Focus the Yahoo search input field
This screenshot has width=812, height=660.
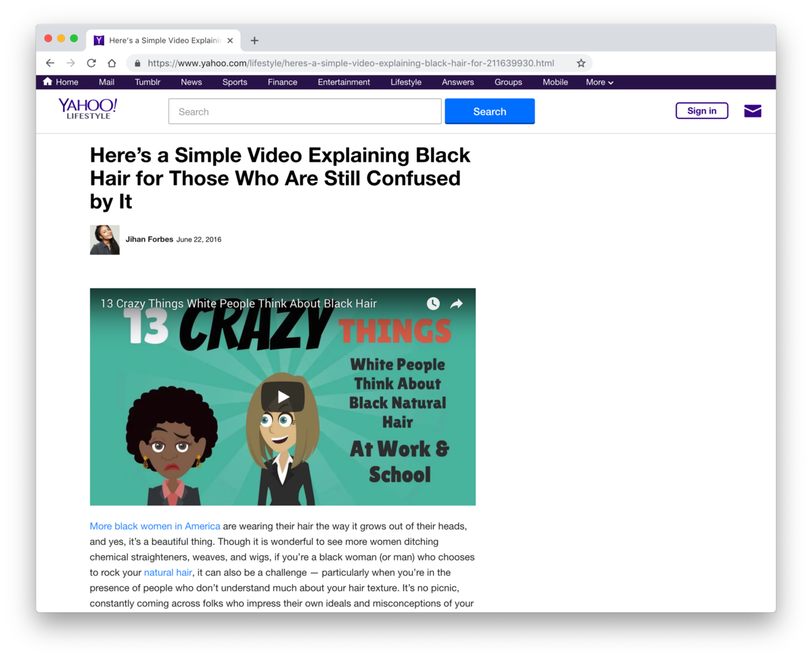(x=304, y=112)
